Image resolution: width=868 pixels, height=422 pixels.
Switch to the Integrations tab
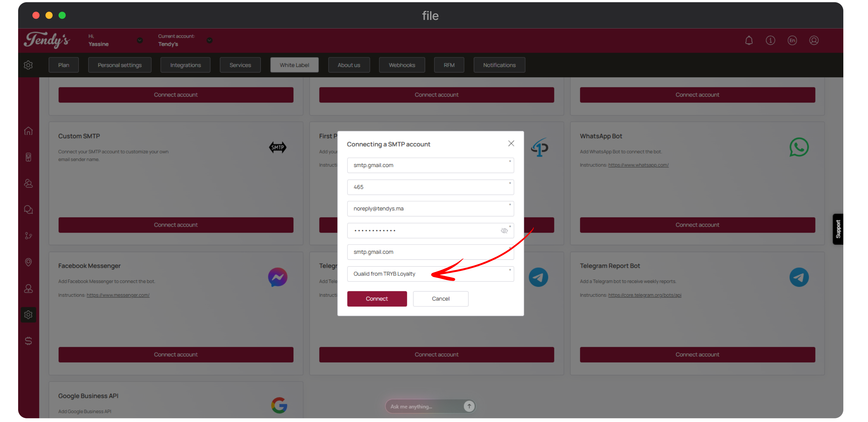(185, 65)
